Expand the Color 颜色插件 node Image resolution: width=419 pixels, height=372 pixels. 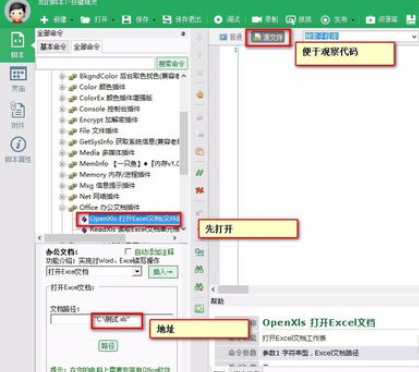62,87
